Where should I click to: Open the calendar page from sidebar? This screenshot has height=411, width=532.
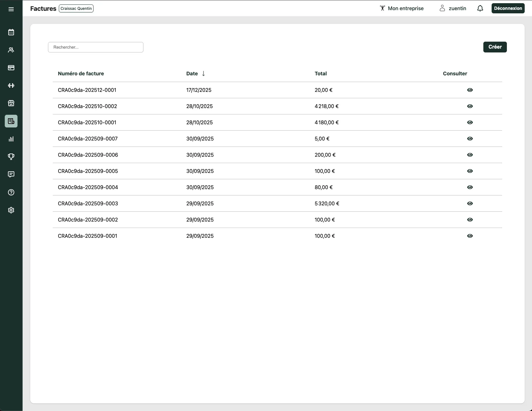coord(11,32)
